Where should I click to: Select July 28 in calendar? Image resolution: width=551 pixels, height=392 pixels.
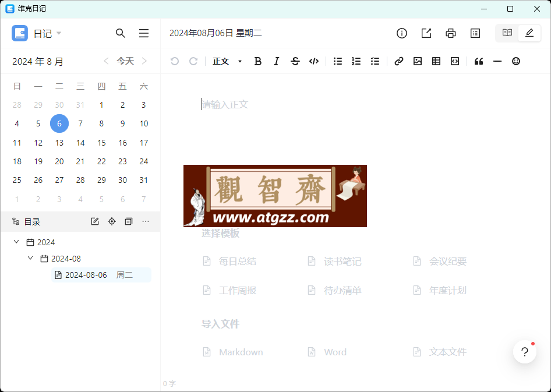tap(17, 105)
